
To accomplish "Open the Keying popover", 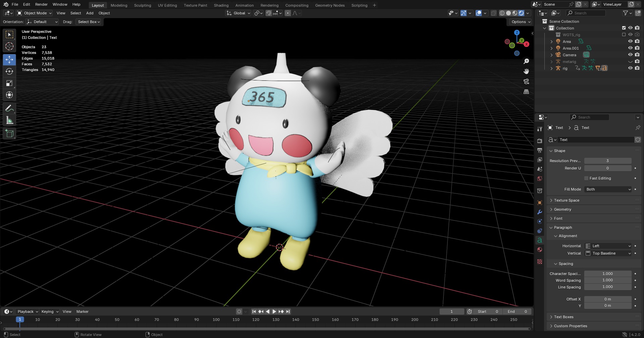I will tap(50, 312).
